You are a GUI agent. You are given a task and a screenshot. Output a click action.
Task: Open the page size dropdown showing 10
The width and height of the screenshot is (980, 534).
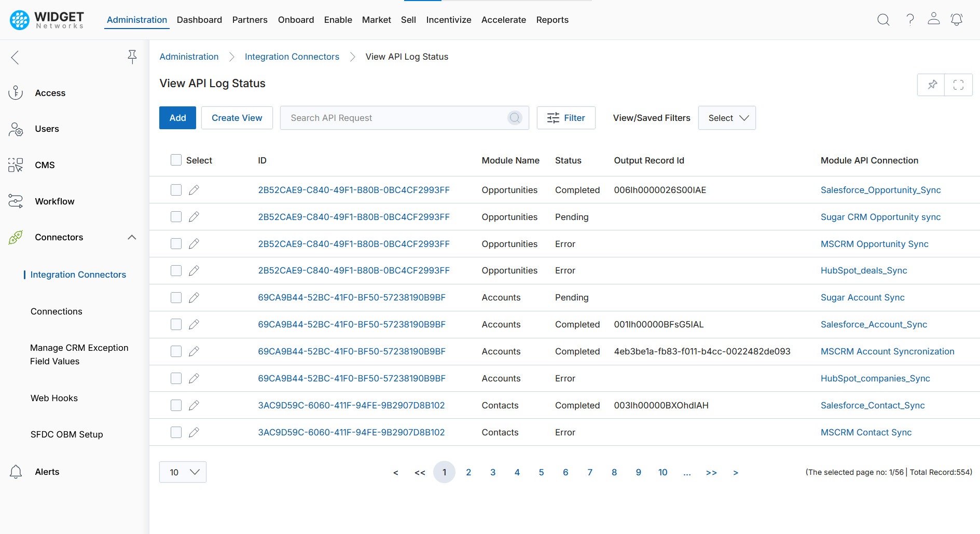click(x=183, y=472)
